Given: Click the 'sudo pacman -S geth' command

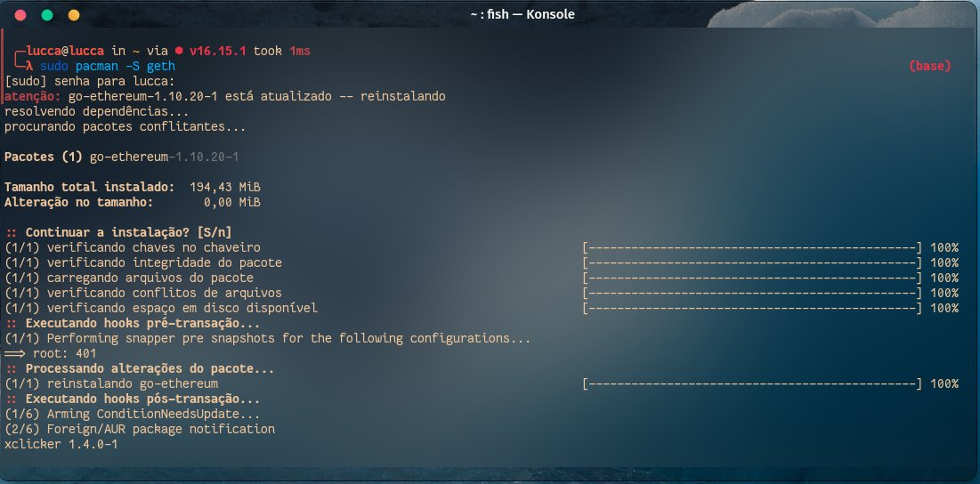Looking at the screenshot, I should [x=108, y=66].
